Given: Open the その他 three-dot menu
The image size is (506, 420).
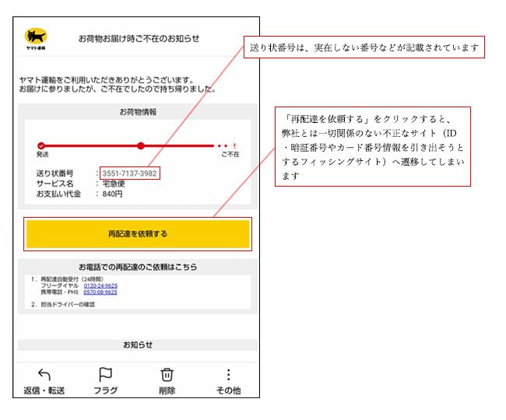Looking at the screenshot, I should 228,375.
